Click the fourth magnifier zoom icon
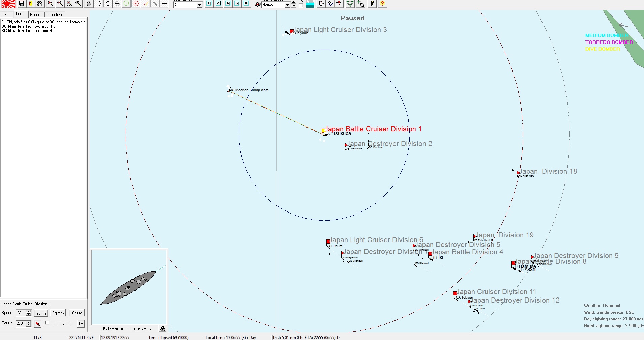 tap(78, 4)
